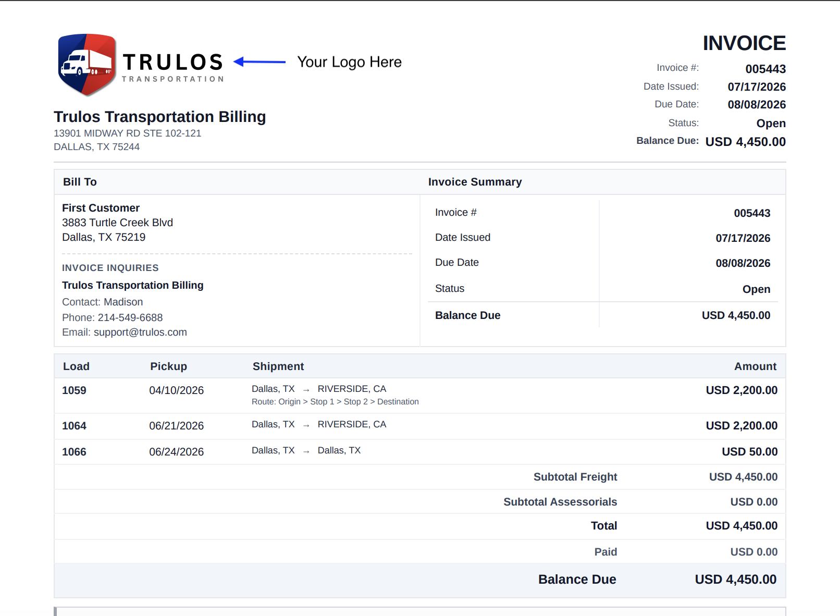Image resolution: width=840 pixels, height=616 pixels.
Task: Click load number 1064
Action: click(74, 426)
